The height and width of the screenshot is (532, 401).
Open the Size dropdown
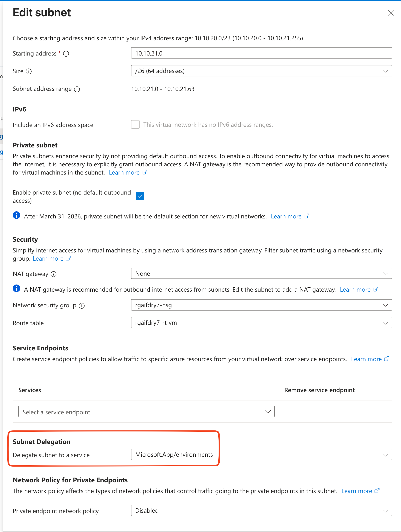click(261, 71)
